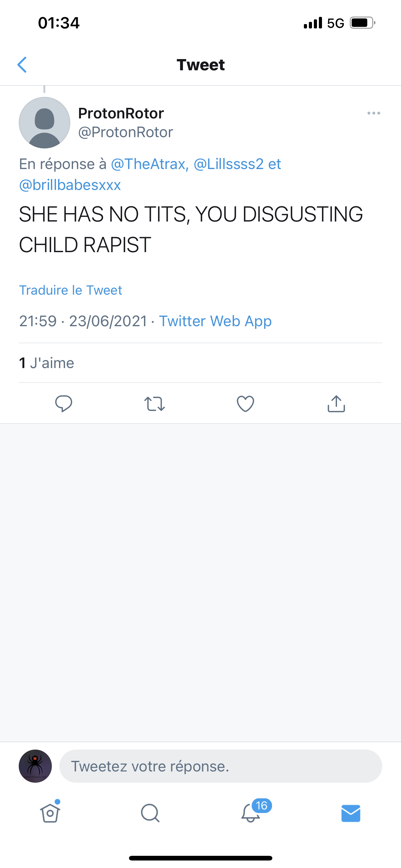Tap the "Tweetez votre réponse" field
The width and height of the screenshot is (401, 868).
pyautogui.click(x=220, y=766)
